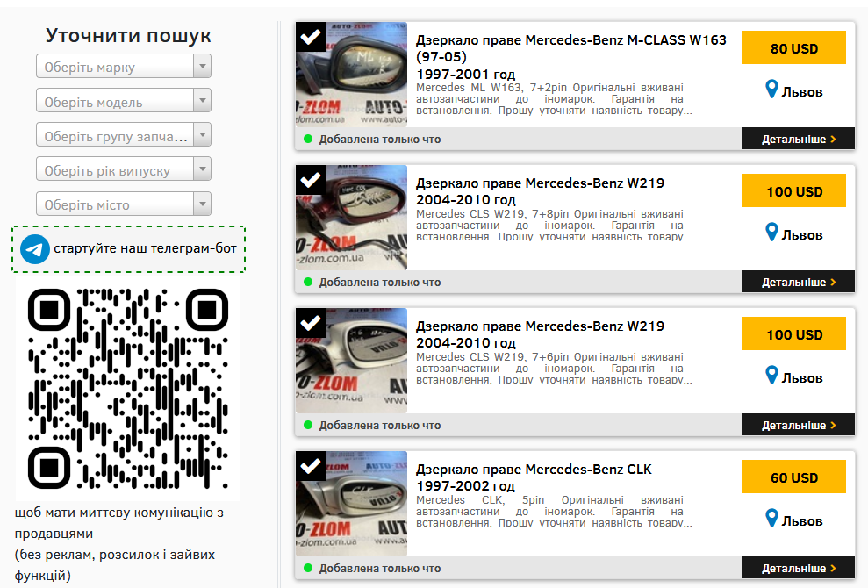Open the W219 listing title with 7+8pin description
This screenshot has height=588, width=868.
pyautogui.click(x=540, y=183)
